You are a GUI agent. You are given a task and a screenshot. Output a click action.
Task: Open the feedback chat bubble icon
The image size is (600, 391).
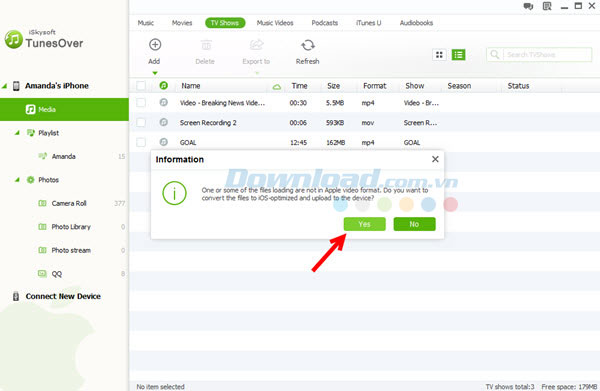click(x=528, y=6)
